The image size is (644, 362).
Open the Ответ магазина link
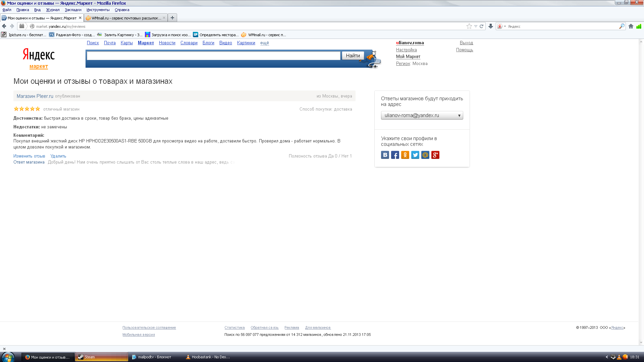[29, 162]
